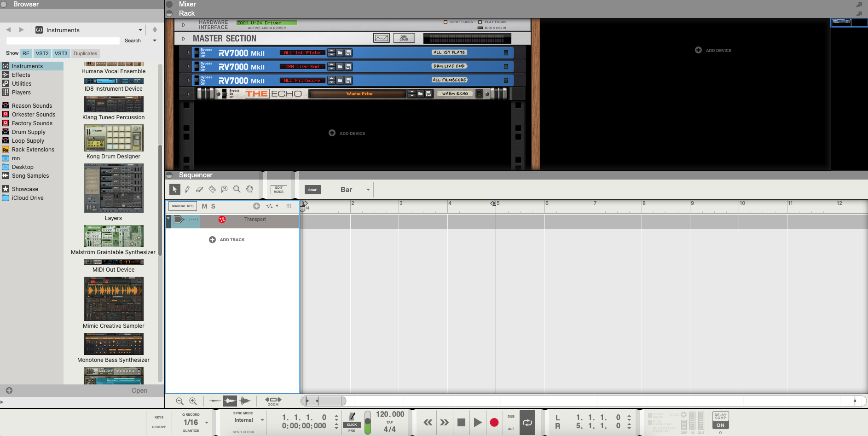Select Kong Drum Designer thumbnail
Screen dimensions: 868x436
click(114, 138)
